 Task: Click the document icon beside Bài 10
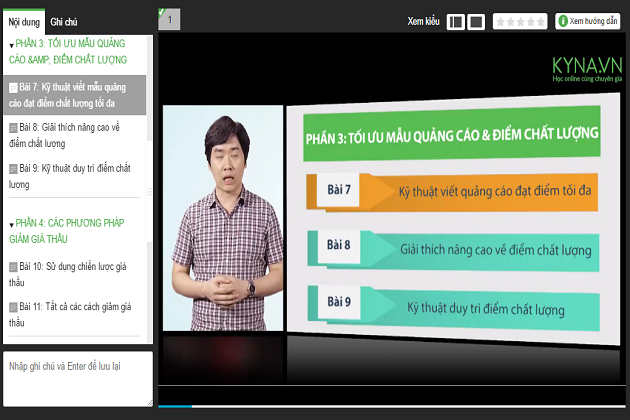pyautogui.click(x=13, y=267)
